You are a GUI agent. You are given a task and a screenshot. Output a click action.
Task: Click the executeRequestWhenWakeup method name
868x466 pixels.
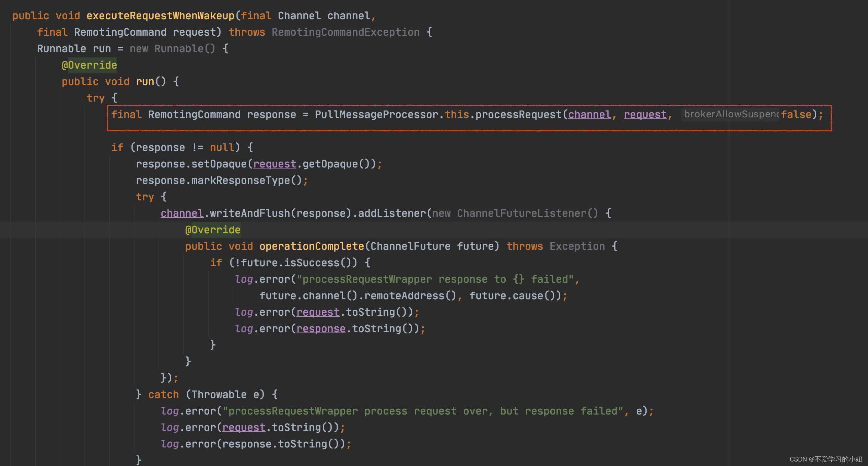160,16
